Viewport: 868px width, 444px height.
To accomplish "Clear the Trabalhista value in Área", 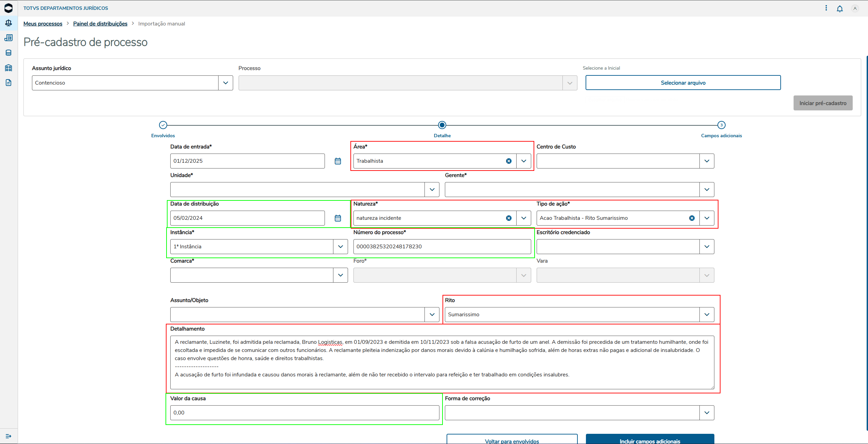I will coord(509,161).
